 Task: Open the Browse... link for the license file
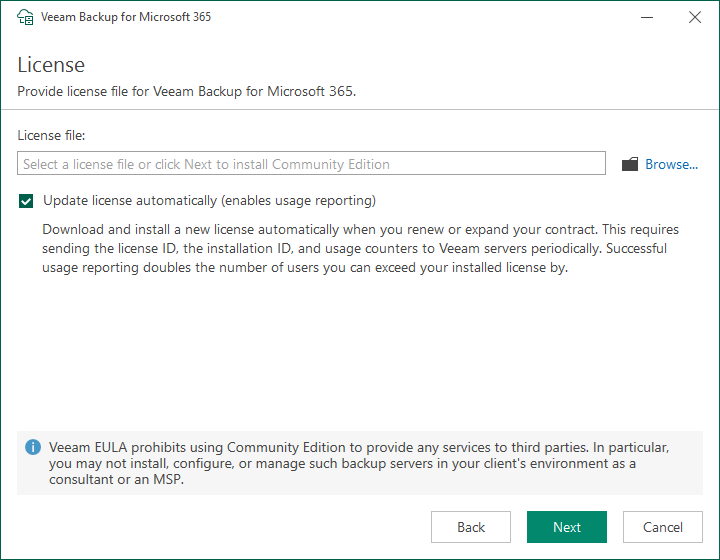(671, 164)
